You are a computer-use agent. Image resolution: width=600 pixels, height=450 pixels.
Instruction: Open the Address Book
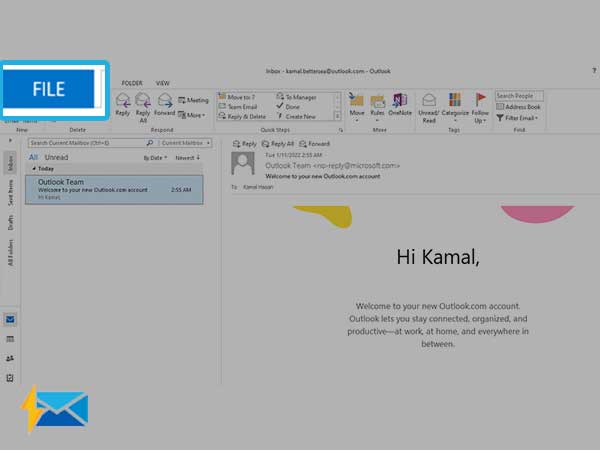click(518, 107)
